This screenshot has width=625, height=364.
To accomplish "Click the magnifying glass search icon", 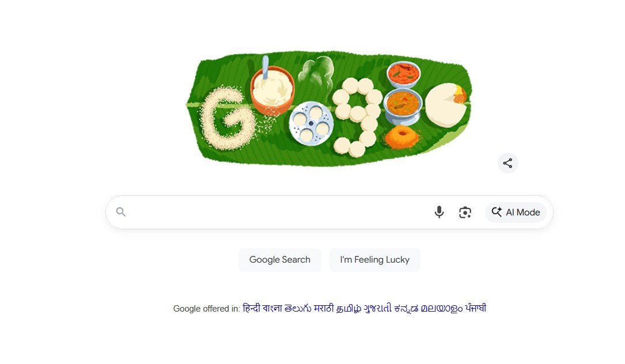I will coord(121,212).
